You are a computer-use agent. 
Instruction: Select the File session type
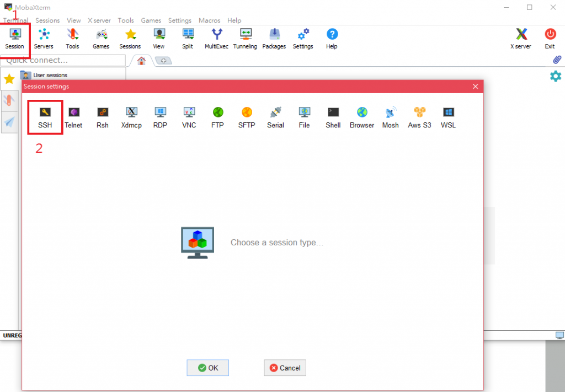(x=305, y=117)
